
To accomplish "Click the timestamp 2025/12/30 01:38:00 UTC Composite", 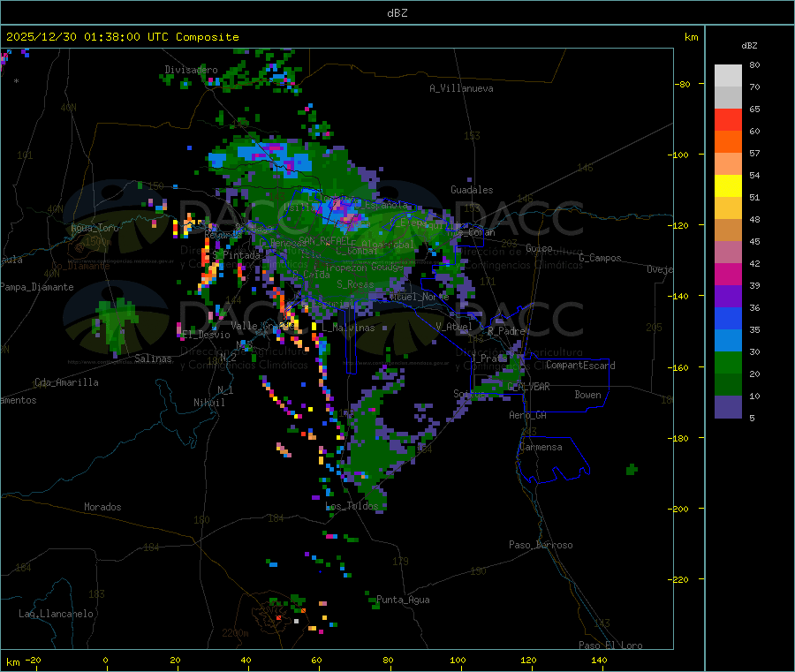I will [122, 37].
